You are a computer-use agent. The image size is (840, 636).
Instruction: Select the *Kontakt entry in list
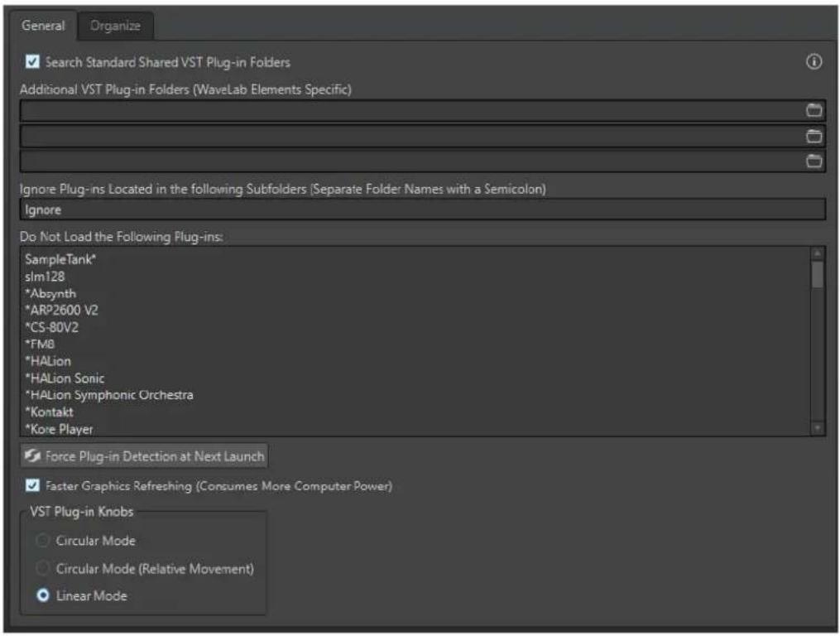[x=49, y=412]
